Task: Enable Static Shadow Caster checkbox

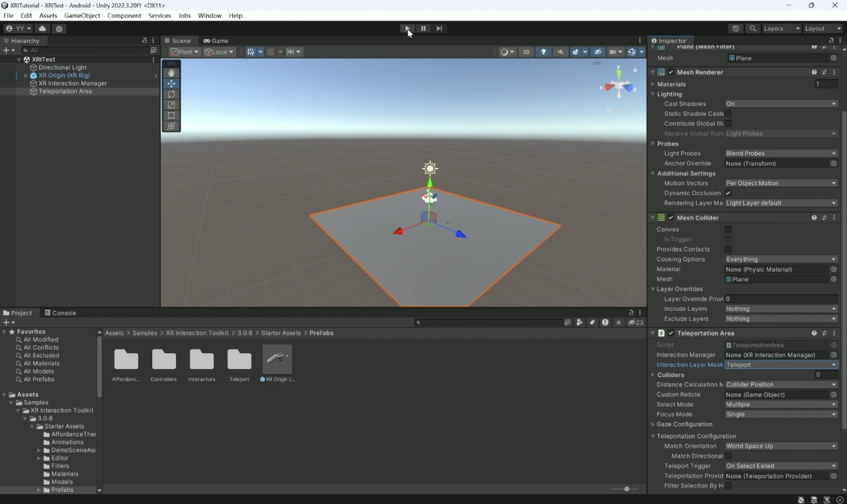Action: coord(728,114)
